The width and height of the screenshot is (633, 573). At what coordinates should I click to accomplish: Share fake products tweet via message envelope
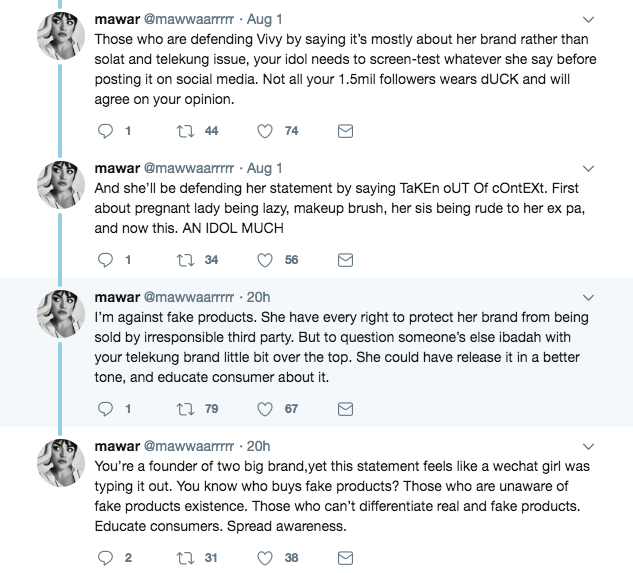[x=344, y=408]
